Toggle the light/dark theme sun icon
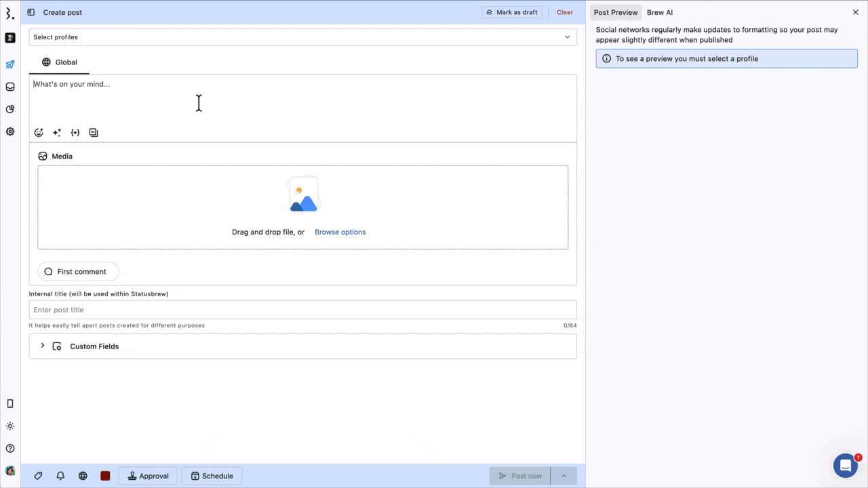 tap(10, 426)
